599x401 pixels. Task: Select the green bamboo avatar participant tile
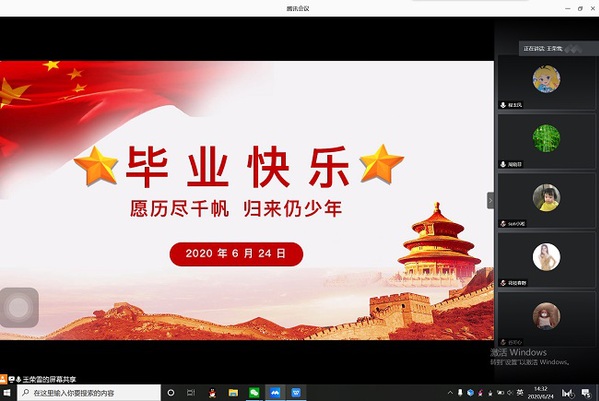point(546,142)
